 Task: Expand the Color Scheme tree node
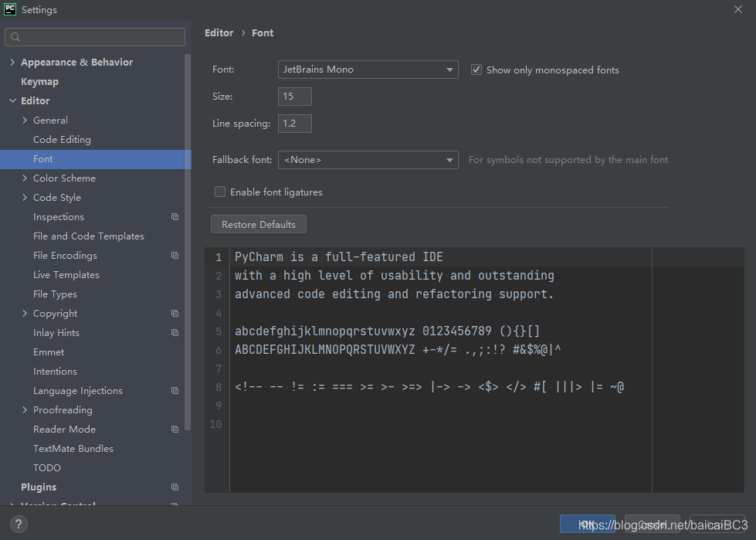click(x=25, y=178)
